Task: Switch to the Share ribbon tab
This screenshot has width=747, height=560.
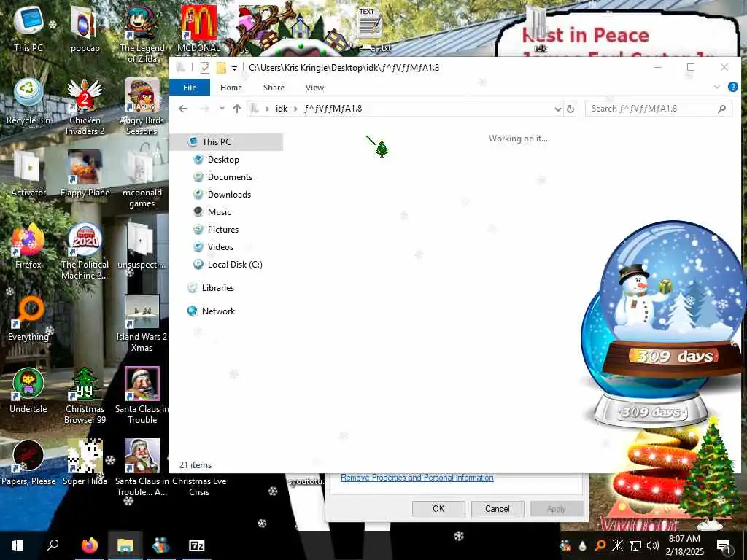Action: [x=274, y=87]
